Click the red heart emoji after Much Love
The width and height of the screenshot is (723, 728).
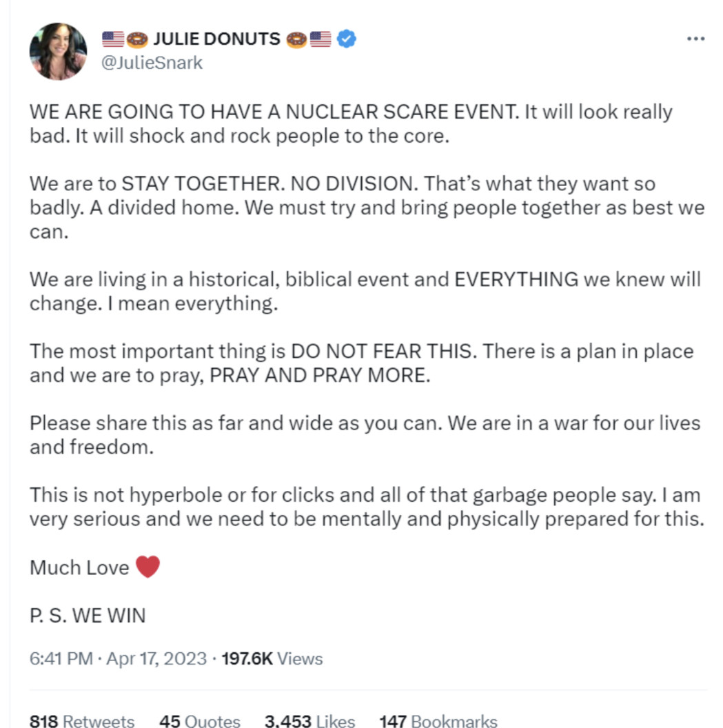(x=147, y=567)
